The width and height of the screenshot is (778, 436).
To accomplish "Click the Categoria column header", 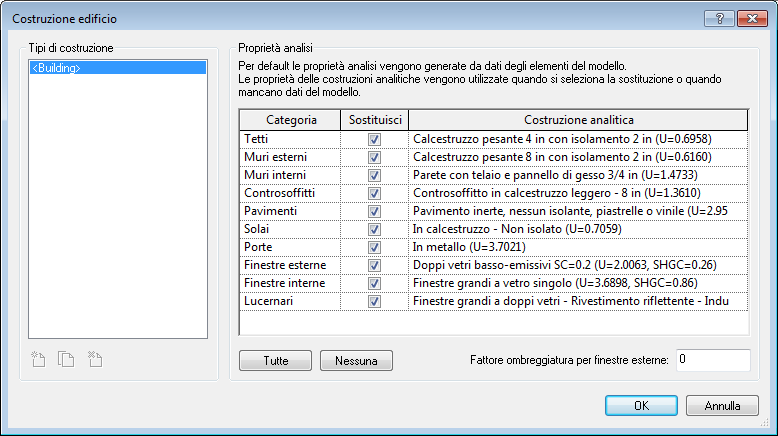I will tap(291, 120).
